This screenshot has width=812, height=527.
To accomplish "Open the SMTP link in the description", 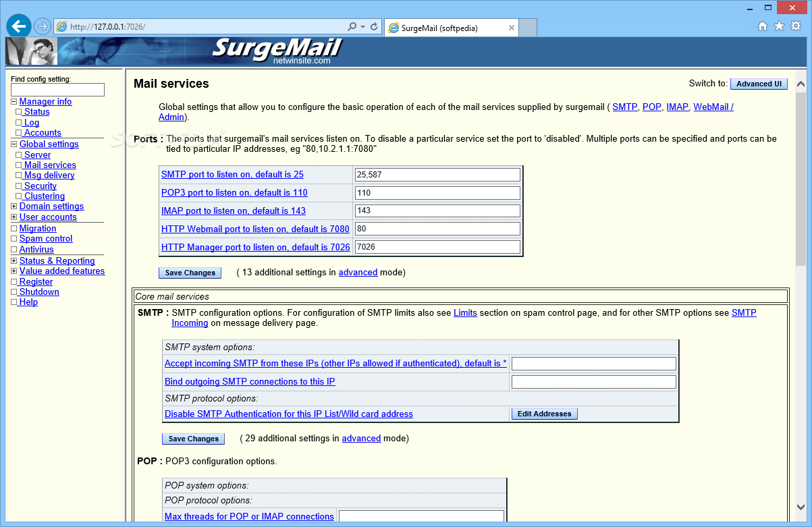I will tap(625, 107).
